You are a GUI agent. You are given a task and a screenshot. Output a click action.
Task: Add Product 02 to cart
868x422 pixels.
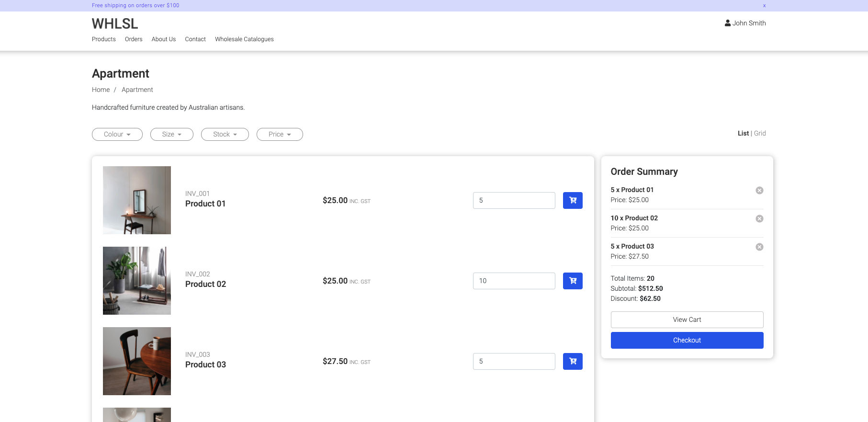click(x=573, y=281)
